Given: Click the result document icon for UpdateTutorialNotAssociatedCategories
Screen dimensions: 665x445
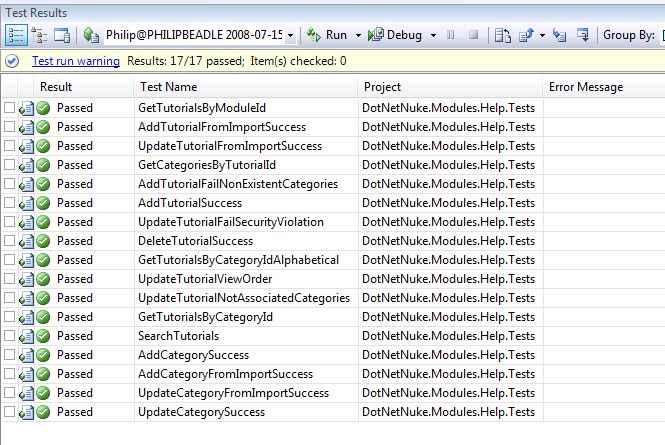Looking at the screenshot, I should (x=26, y=298).
